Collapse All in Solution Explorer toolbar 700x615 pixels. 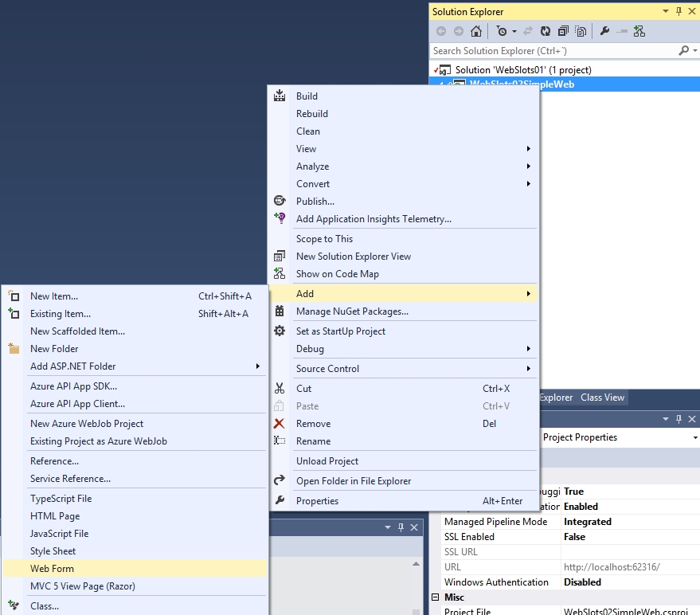[x=563, y=31]
